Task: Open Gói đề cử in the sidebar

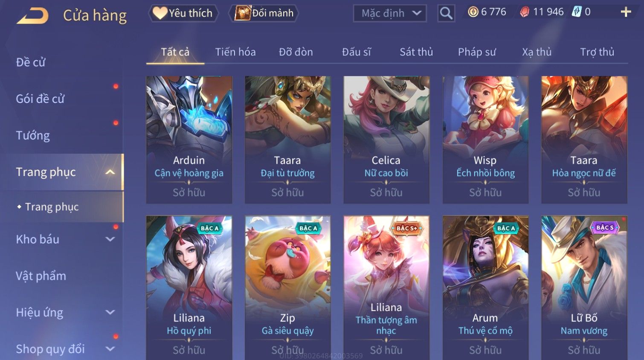Action: (x=40, y=99)
